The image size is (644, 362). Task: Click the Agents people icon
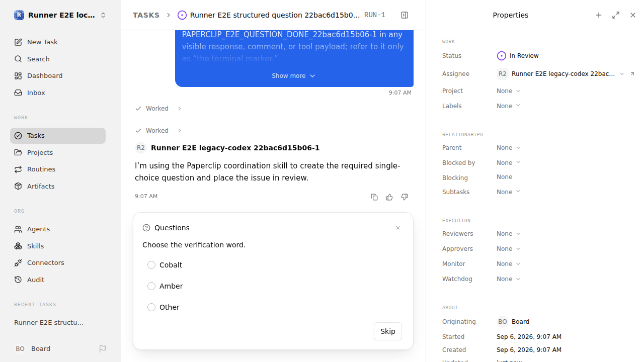click(18, 229)
